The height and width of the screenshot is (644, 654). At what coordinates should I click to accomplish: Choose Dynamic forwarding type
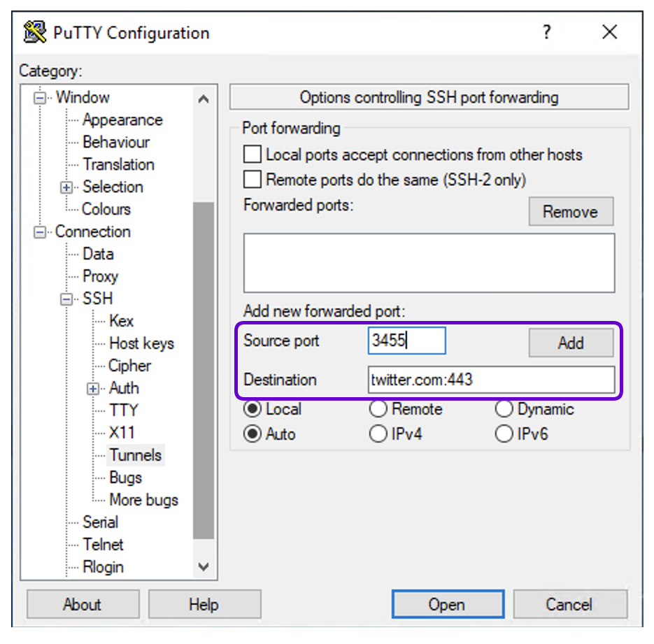[x=504, y=409]
